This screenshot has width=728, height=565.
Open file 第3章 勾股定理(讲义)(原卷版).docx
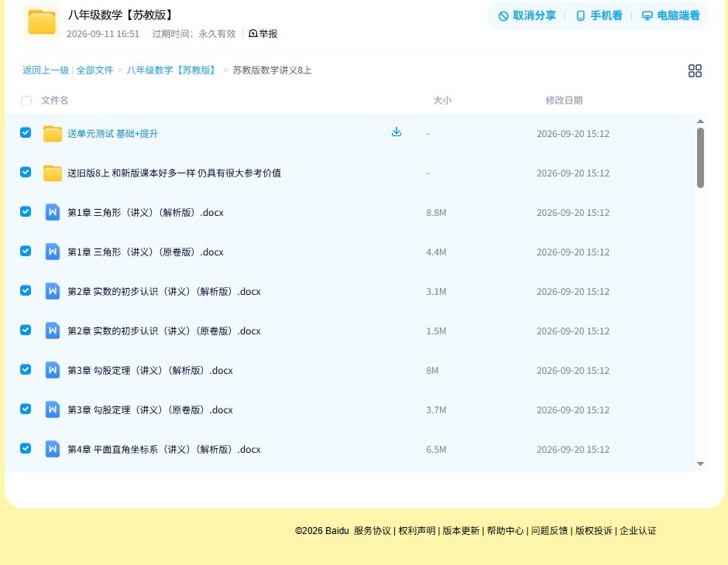150,409
